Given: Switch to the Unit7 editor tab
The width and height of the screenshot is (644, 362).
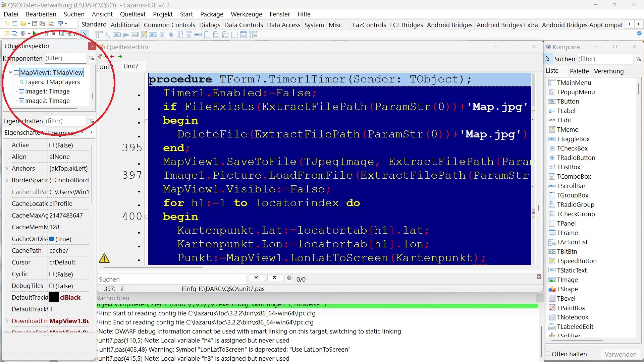Looking at the screenshot, I should pos(131,66).
